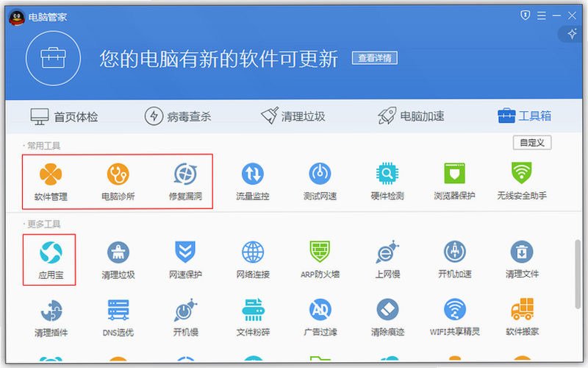The width and height of the screenshot is (588, 368).
Task: Launch 清理插件 plugin cleanup tool
Action: pyautogui.click(x=51, y=318)
